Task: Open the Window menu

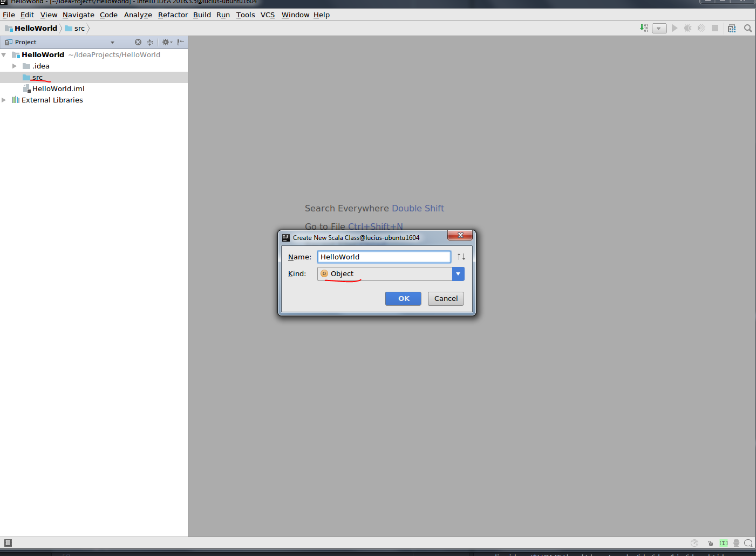Action: [x=295, y=15]
